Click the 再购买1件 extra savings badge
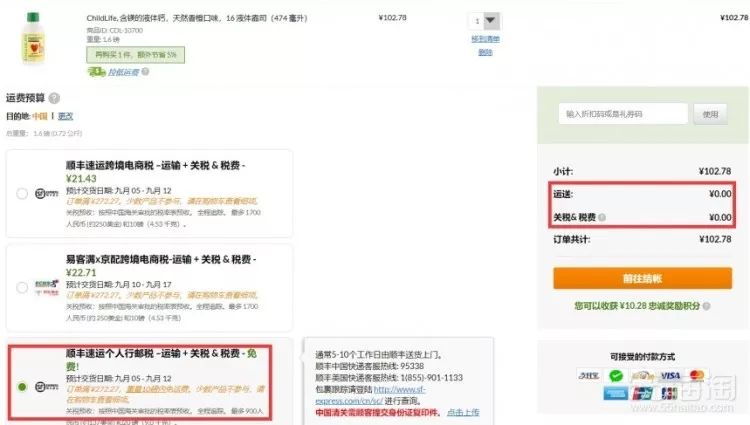Screen dimensions: 750x425 (135, 55)
